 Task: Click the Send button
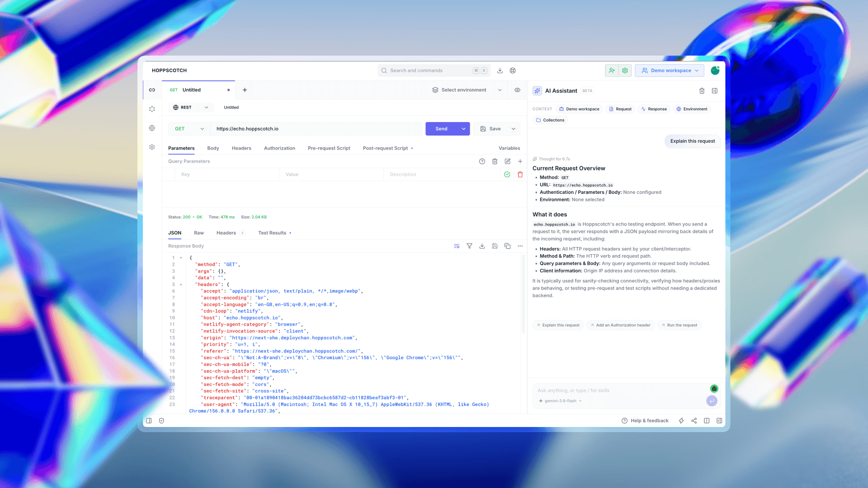tap(441, 129)
